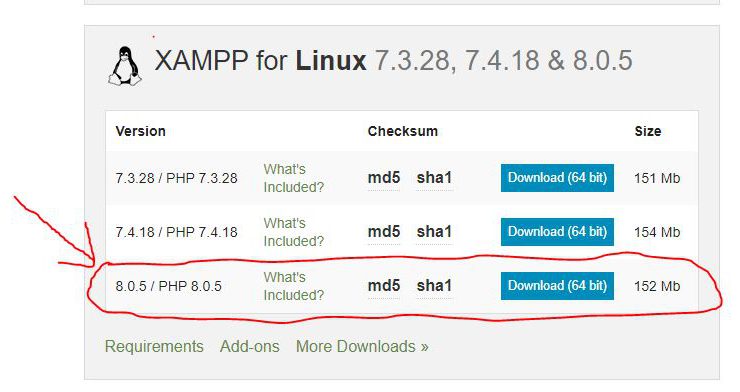Download XAMPP 7.3.28 64 bit
Screen dimensions: 740x392
pyautogui.click(x=557, y=178)
